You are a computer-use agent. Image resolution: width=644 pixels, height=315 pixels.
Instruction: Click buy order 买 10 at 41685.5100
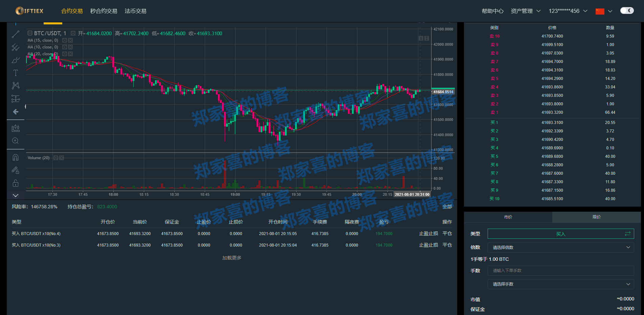coord(552,199)
